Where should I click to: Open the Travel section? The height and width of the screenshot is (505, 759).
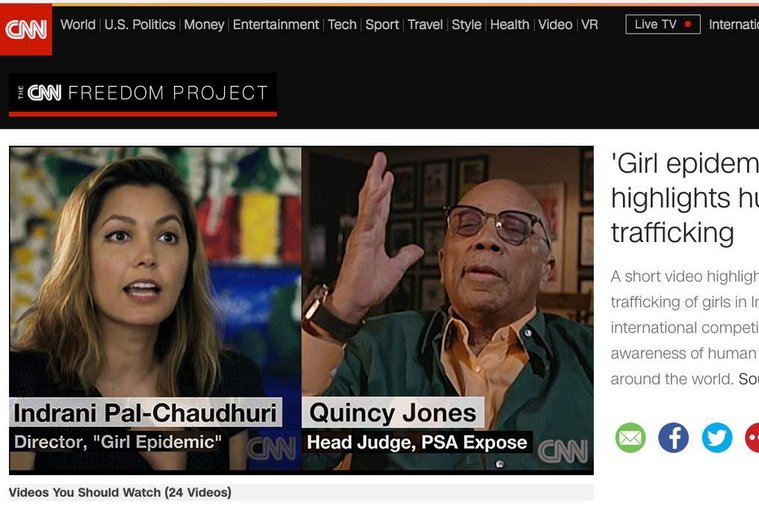pyautogui.click(x=425, y=24)
